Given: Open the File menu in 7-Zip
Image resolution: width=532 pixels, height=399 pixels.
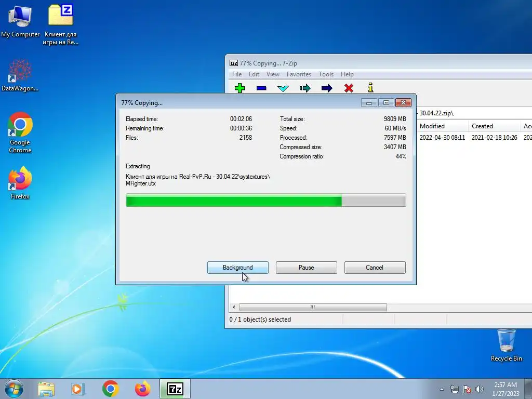Looking at the screenshot, I should 237,74.
